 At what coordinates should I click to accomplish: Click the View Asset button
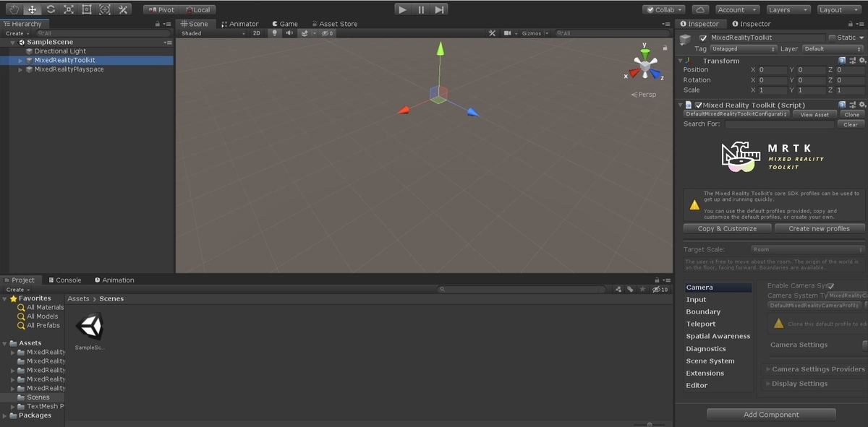point(814,114)
